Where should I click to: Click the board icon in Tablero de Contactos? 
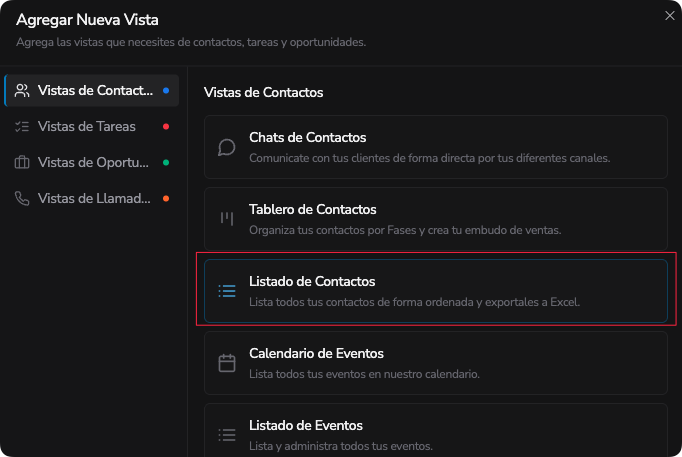click(227, 219)
